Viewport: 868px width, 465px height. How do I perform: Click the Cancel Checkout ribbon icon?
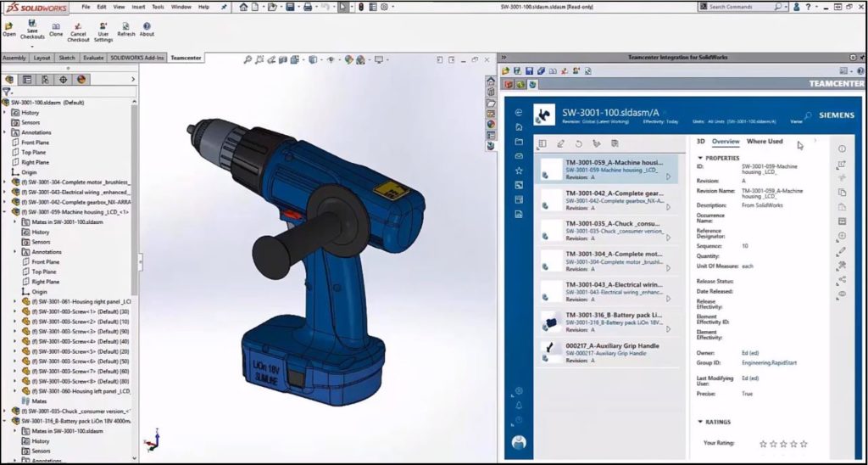click(78, 26)
